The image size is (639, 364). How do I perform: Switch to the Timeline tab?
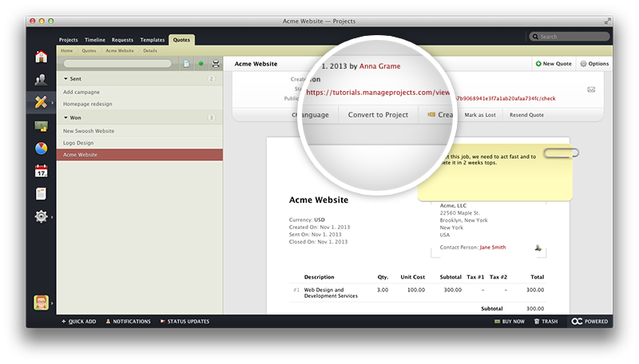click(94, 39)
